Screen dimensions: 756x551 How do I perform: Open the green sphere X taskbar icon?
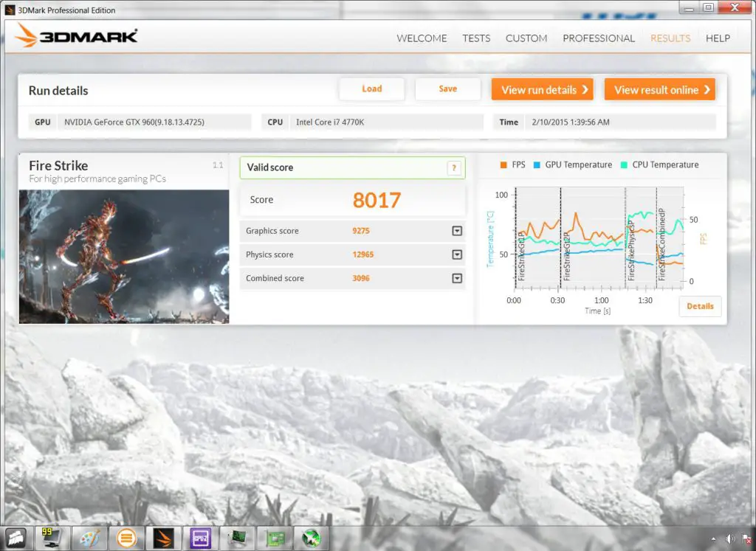pyautogui.click(x=311, y=538)
